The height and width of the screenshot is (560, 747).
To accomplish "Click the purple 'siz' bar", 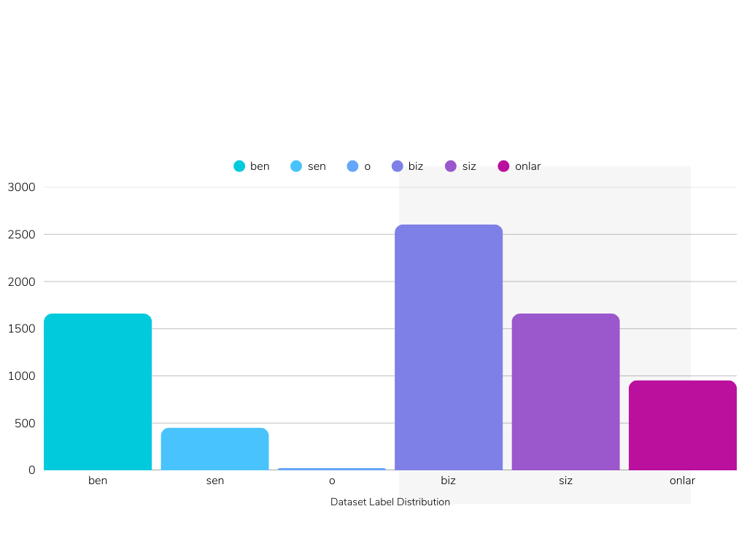I will (565, 392).
